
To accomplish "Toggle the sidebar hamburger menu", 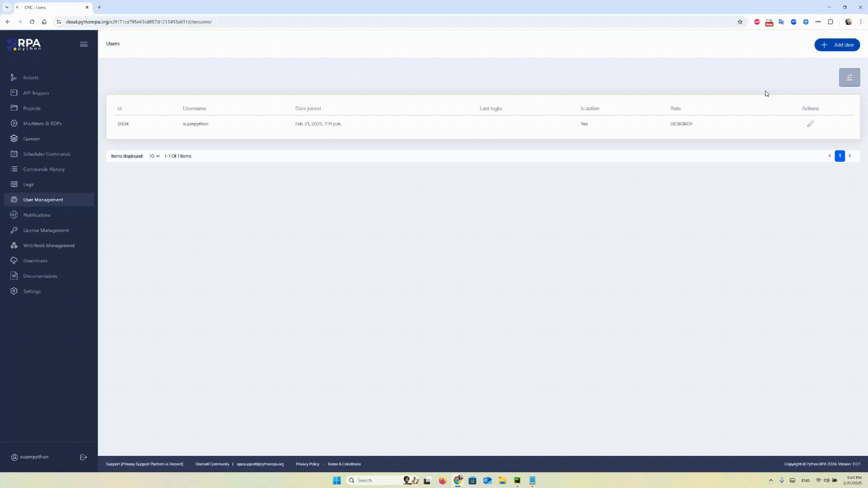I will click(84, 44).
